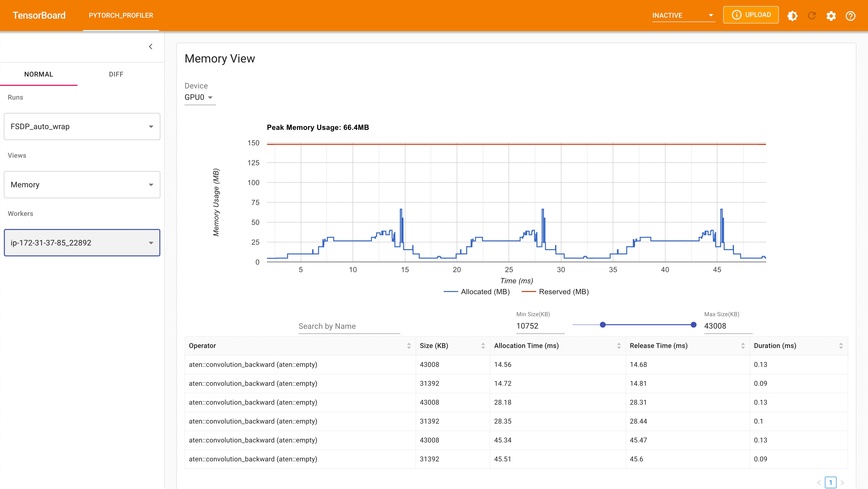Viewport: 868px width, 489px height.
Task: Click the max size slider handle
Action: point(693,325)
